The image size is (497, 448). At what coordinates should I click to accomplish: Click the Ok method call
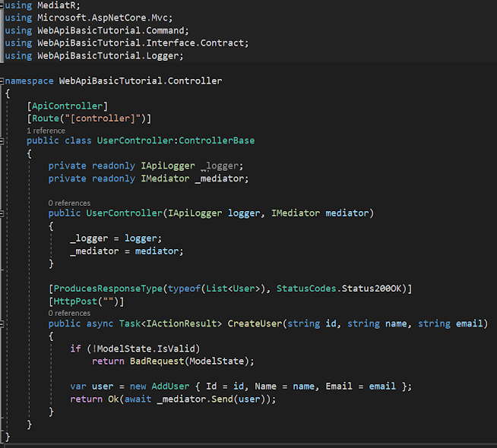point(113,399)
